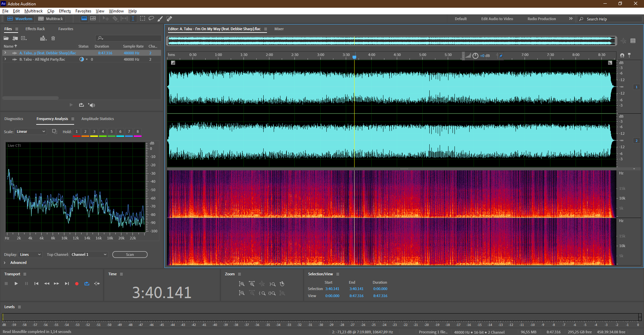Click the Import File icon
The width and height of the screenshot is (644, 335).
(x=15, y=38)
